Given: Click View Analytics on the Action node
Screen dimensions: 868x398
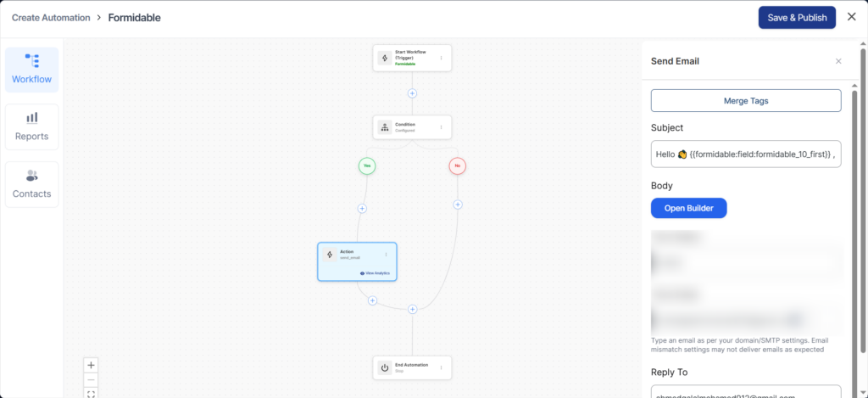Looking at the screenshot, I should [x=376, y=273].
